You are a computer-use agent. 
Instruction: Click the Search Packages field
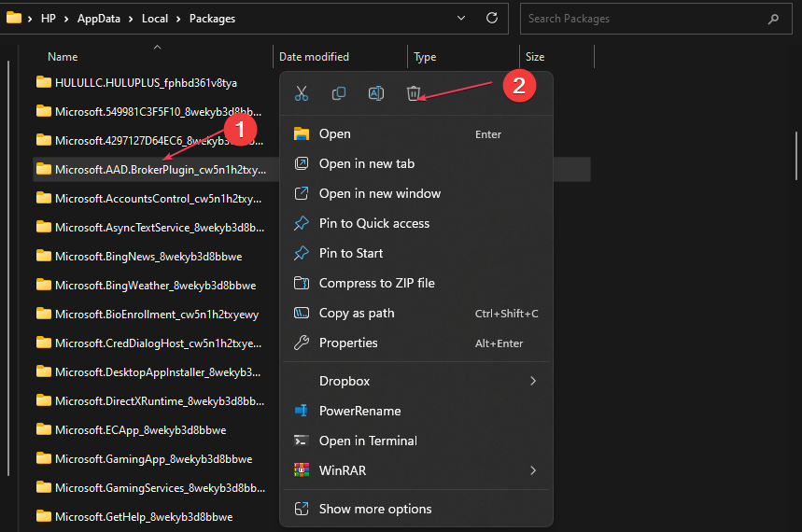coord(655,19)
